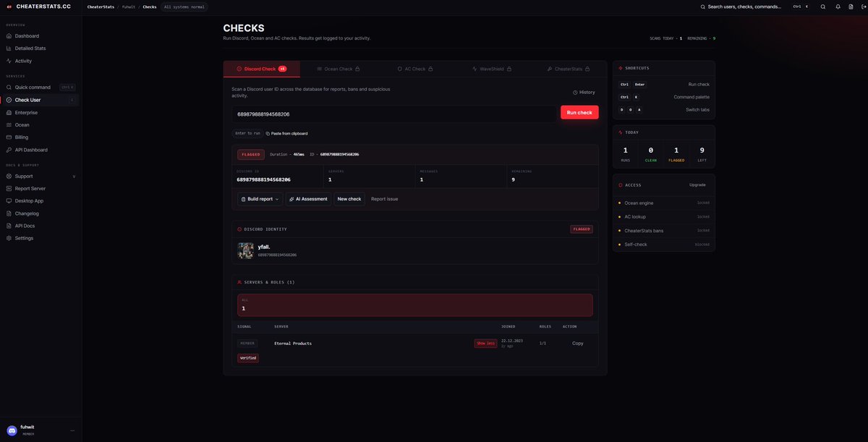Click the Self-check access row
The image size is (868, 442).
[664, 245]
